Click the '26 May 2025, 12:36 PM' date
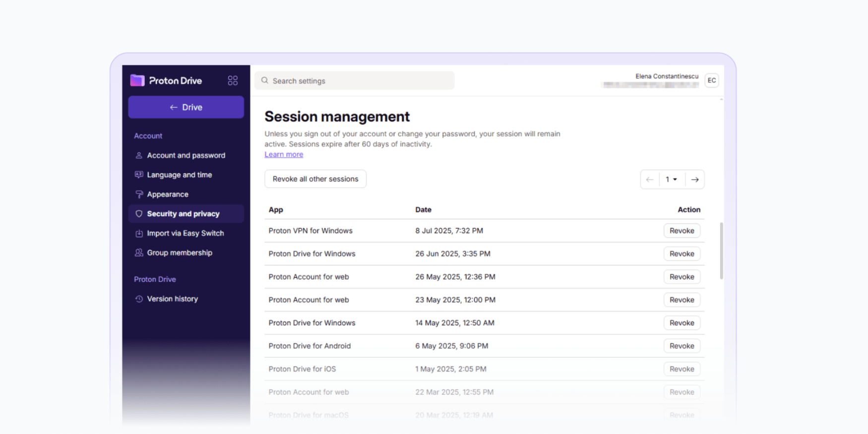Image resolution: width=868 pixels, height=434 pixels. click(455, 277)
